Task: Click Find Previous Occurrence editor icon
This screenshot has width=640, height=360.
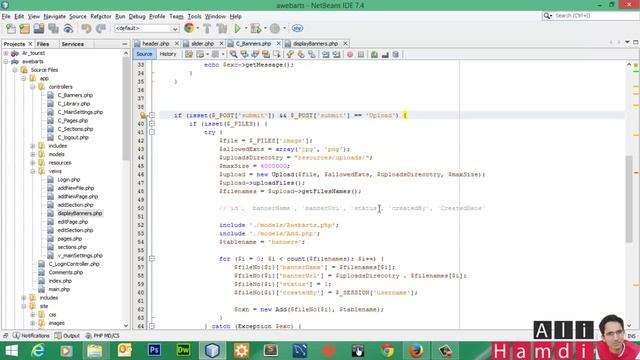Action: coord(244,54)
